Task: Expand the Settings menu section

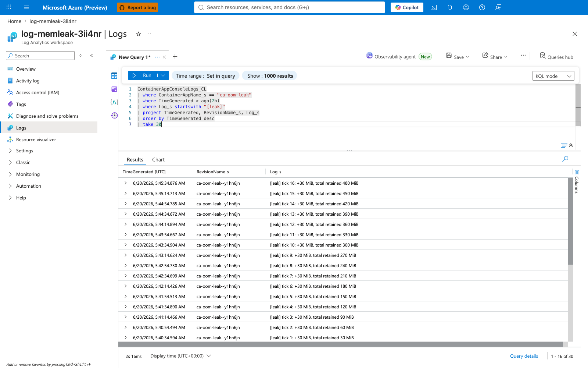Action: [x=10, y=151]
